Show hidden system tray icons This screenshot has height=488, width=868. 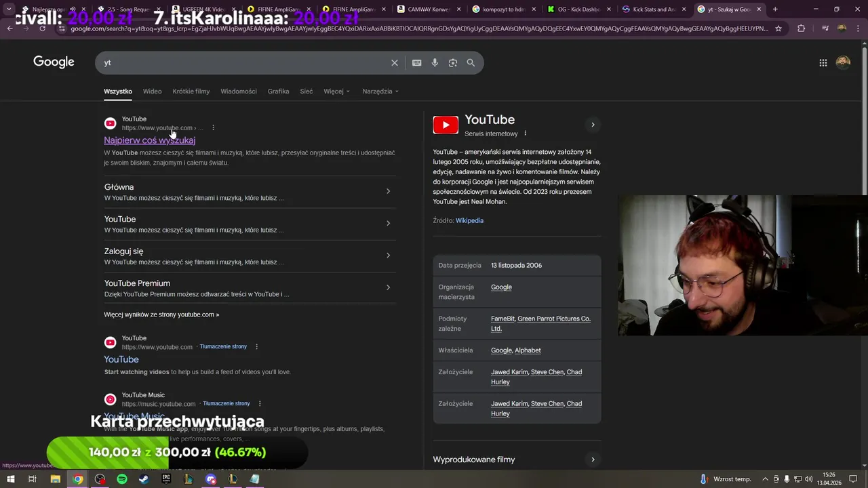[x=766, y=479]
